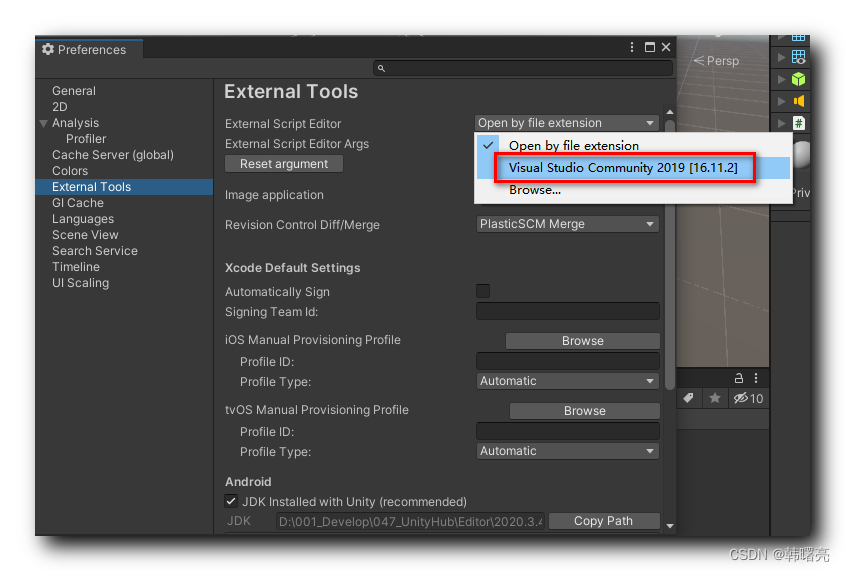Expand the audio speaker component row arrow

[x=781, y=101]
